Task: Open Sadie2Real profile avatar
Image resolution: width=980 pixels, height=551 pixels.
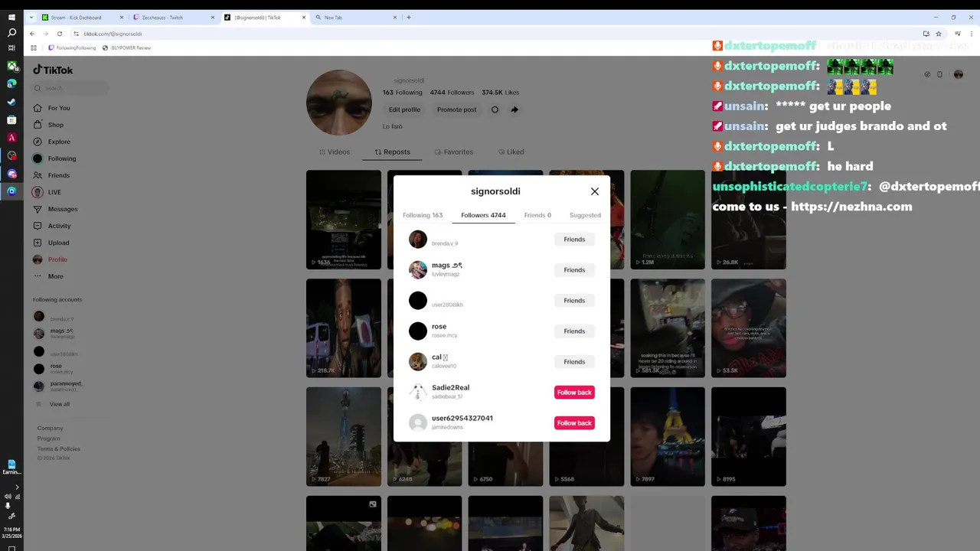Action: tap(418, 392)
